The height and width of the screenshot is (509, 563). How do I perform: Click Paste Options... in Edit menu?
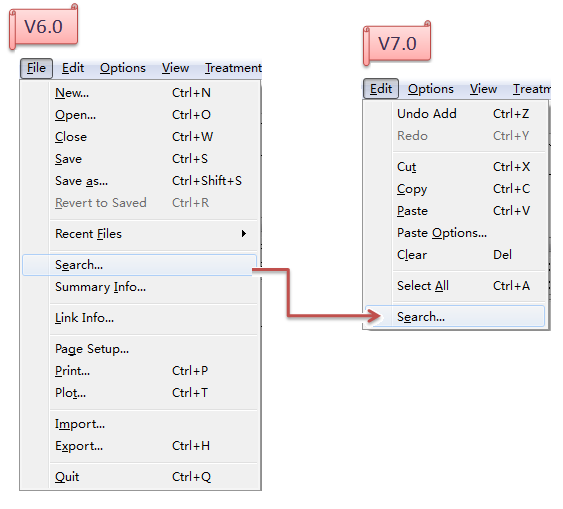pos(455,233)
